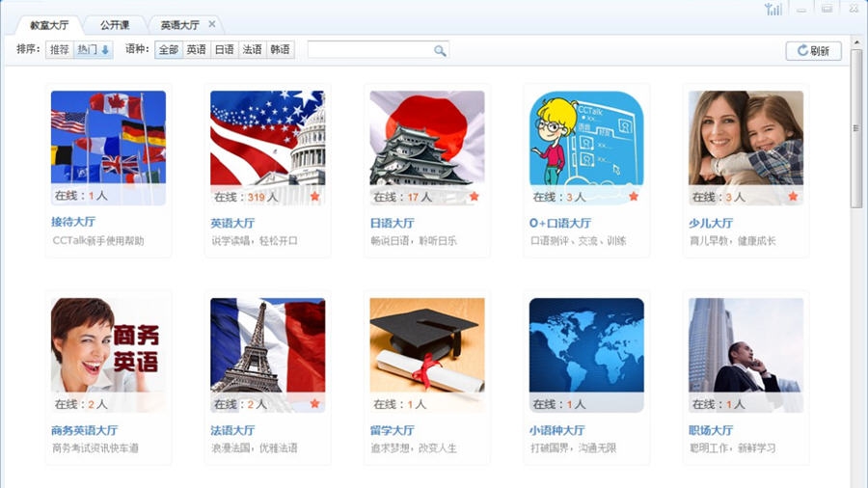Image resolution: width=868 pixels, height=488 pixels.
Task: Click the scrollbar up arrow
Action: coord(855,42)
